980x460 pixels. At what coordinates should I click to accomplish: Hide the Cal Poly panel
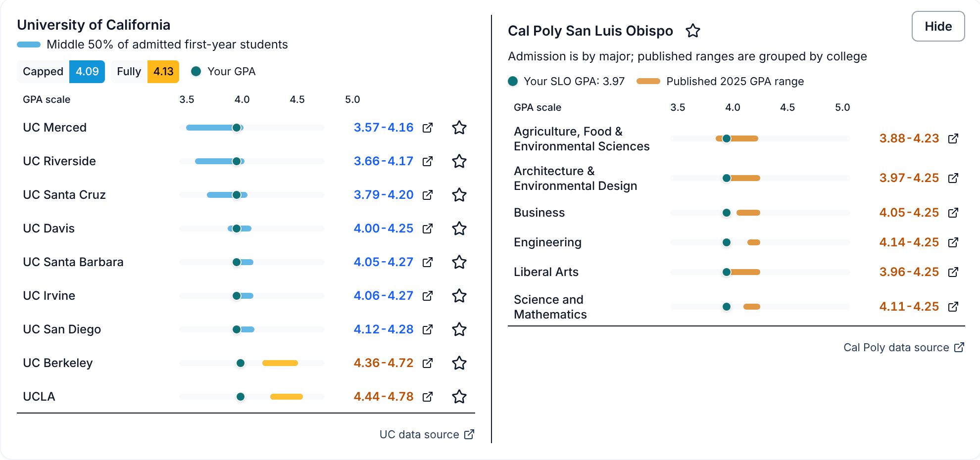pyautogui.click(x=938, y=26)
